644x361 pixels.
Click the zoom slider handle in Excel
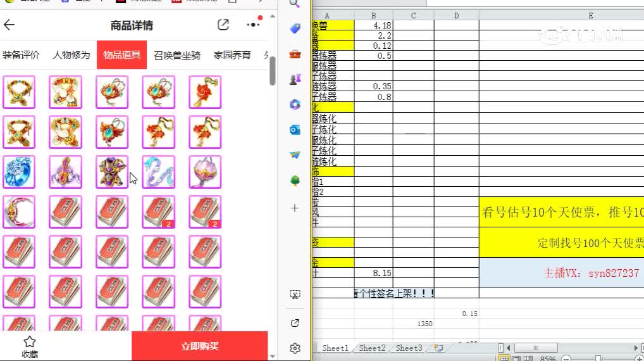(598, 358)
